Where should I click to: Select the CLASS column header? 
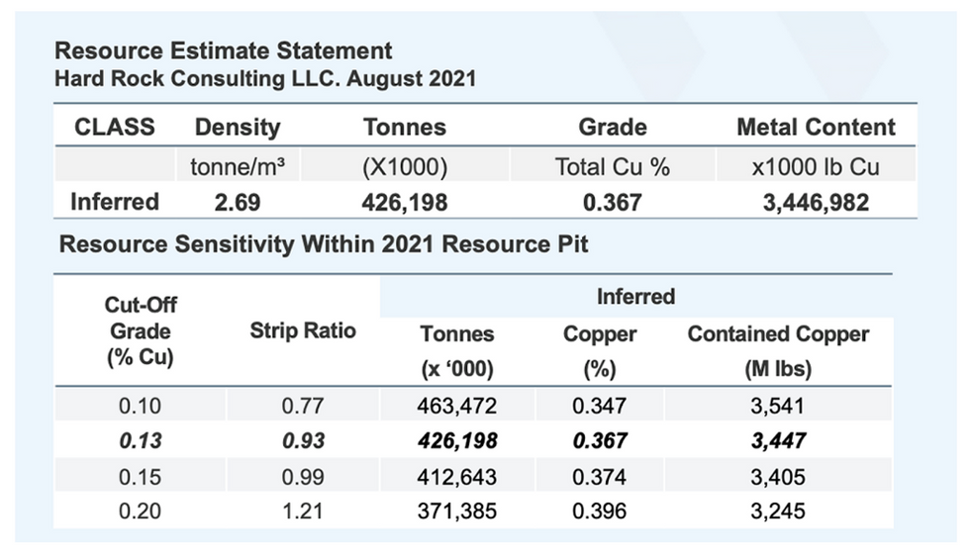(x=115, y=127)
